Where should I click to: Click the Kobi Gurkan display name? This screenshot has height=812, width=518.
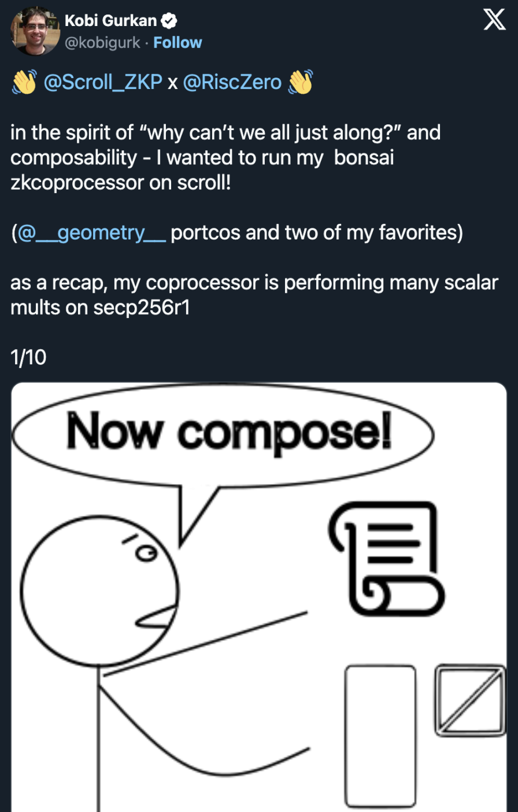click(111, 21)
